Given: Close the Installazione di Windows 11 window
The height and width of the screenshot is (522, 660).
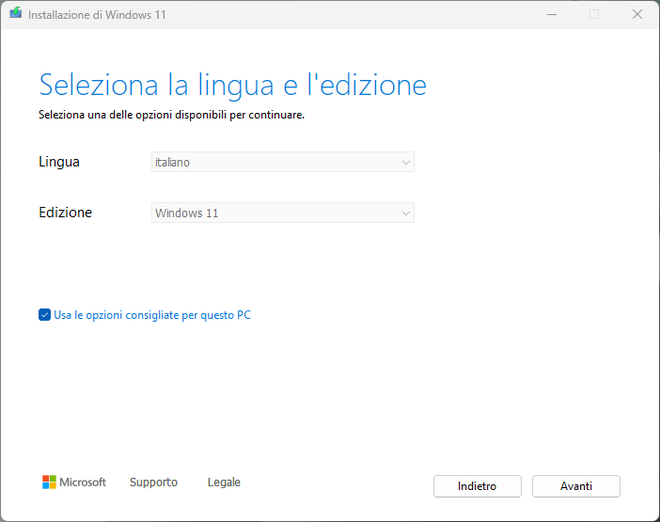Looking at the screenshot, I should point(637,14).
